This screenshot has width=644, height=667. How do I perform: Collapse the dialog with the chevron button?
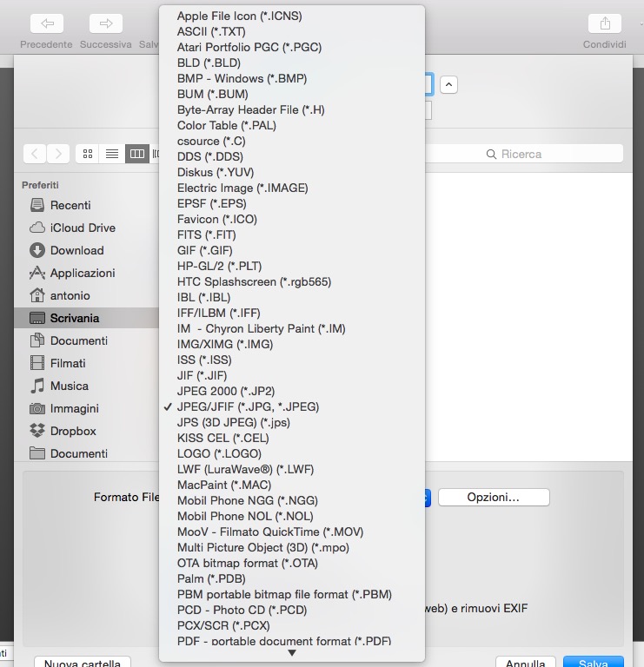pyautogui.click(x=448, y=84)
